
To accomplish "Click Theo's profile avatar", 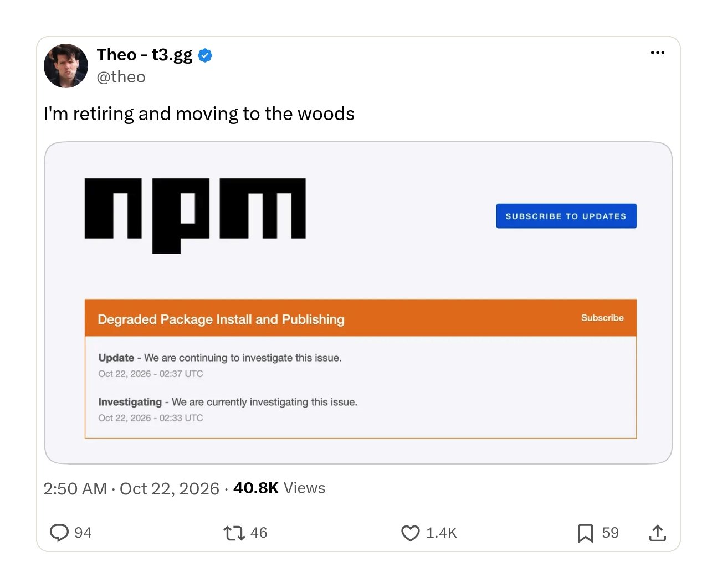I will coord(66,66).
